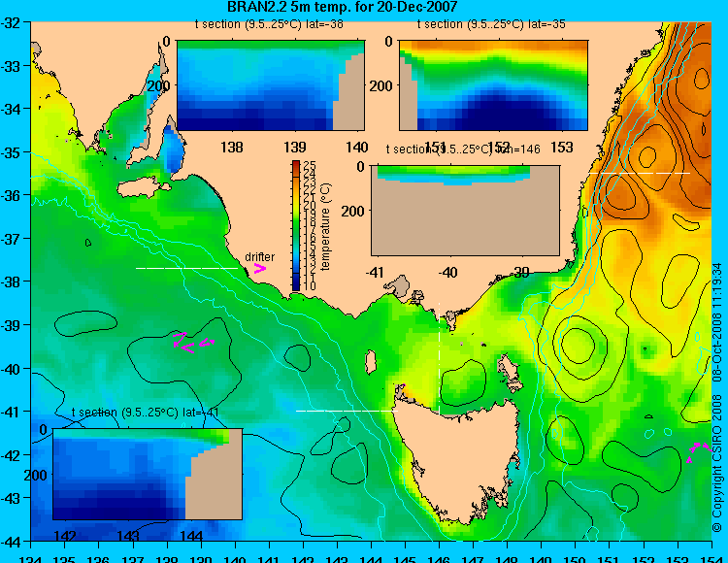Click the 139 tick label under the lat=-38 inset
Image resolution: width=728 pixels, height=563 pixels.
(x=295, y=148)
